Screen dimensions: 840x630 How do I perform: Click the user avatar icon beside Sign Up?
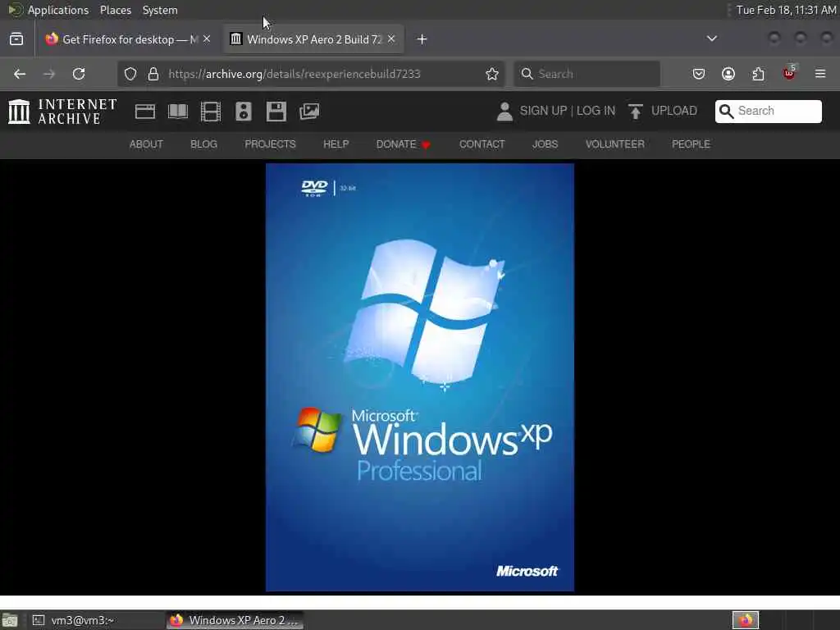(x=504, y=112)
